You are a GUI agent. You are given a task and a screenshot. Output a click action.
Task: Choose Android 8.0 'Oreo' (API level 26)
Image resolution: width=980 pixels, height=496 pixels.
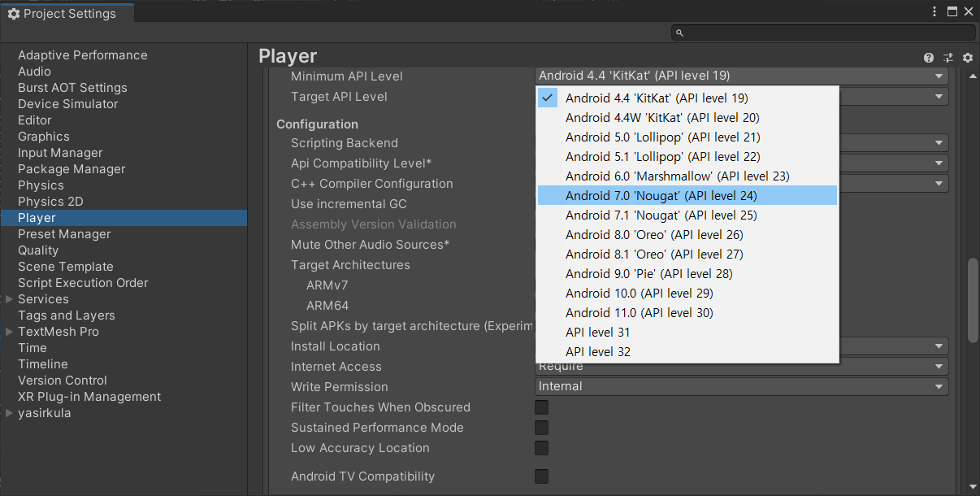687,234
